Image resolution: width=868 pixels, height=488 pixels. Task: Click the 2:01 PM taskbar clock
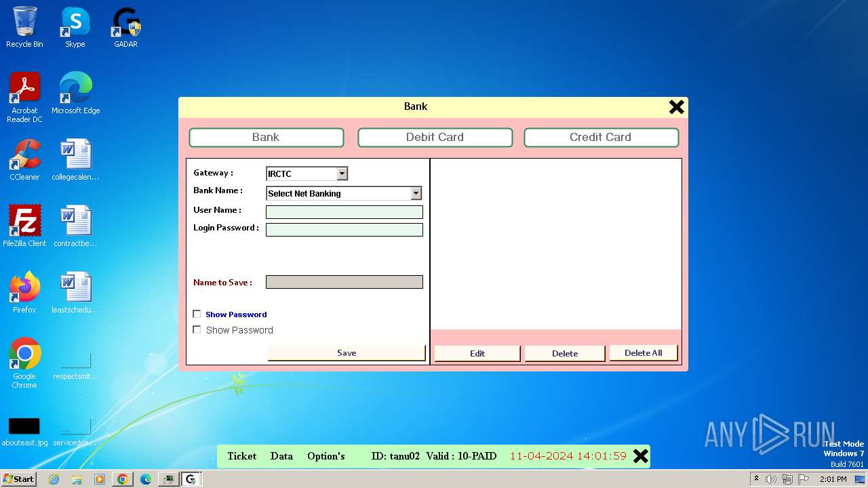833,479
